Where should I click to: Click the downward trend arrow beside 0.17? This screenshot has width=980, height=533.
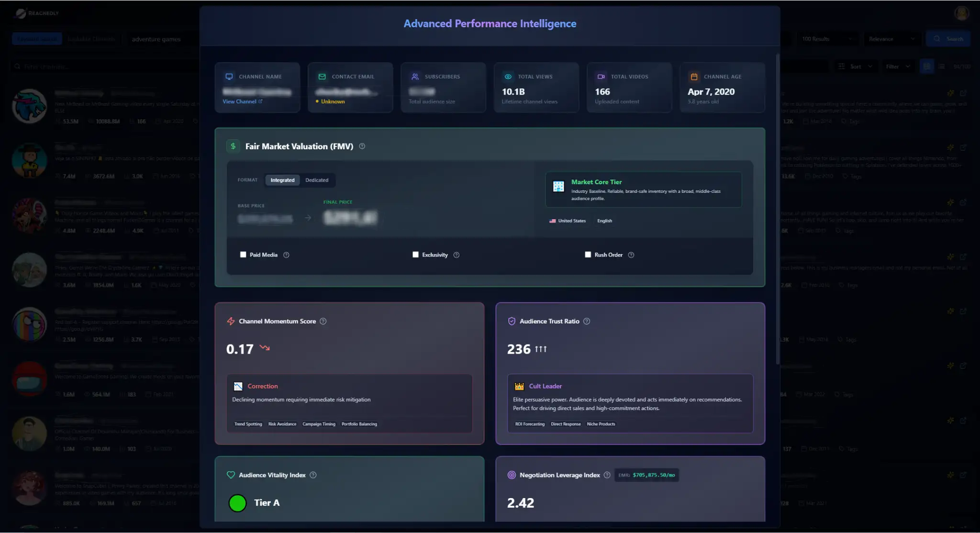(x=265, y=348)
